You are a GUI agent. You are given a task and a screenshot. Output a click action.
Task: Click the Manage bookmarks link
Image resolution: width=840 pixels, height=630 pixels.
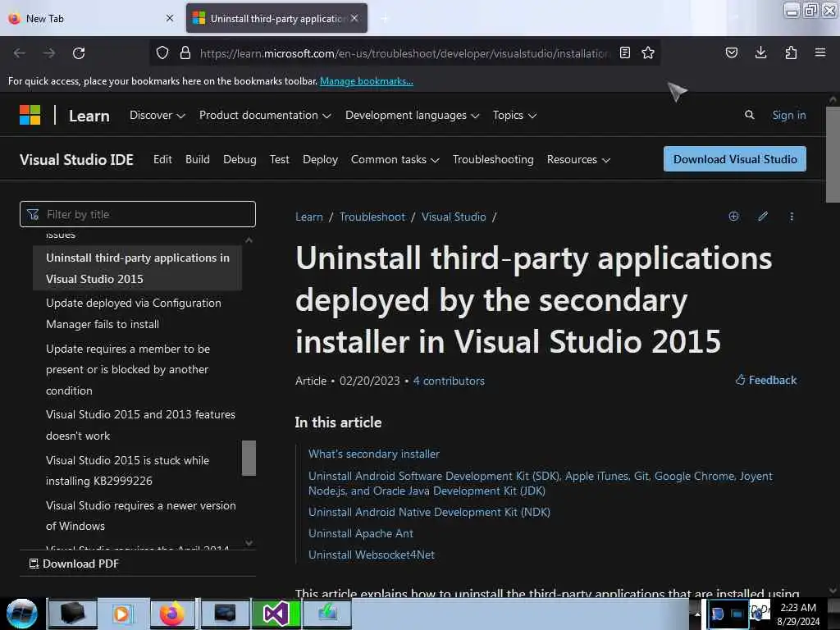tap(367, 81)
